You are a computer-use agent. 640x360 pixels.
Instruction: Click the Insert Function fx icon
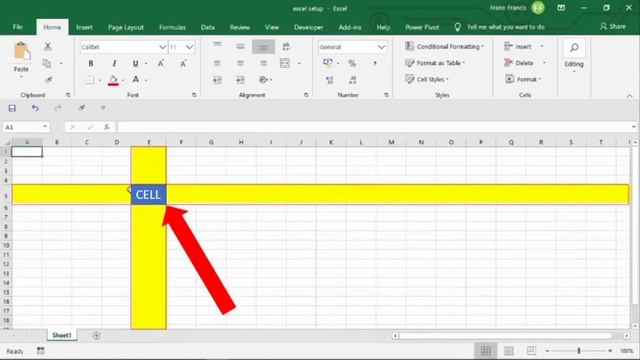(x=107, y=127)
